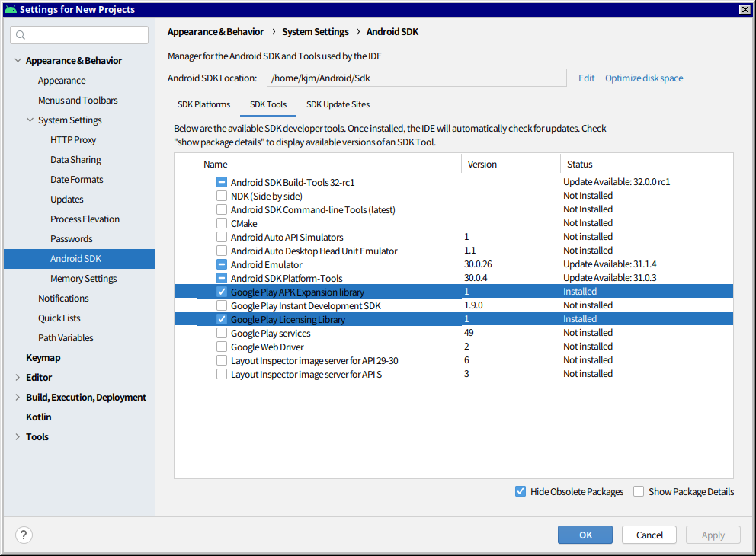Focus the settings search field

pos(79,35)
